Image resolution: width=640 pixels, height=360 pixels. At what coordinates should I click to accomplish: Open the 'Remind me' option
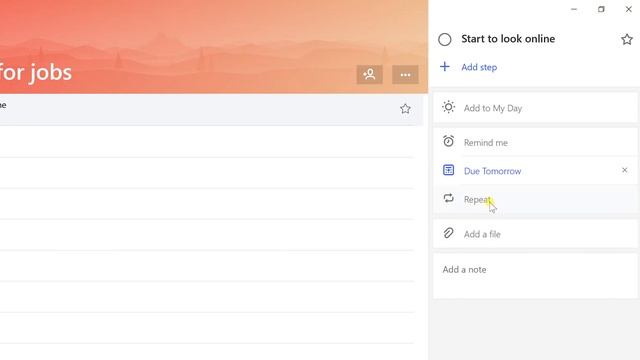point(535,142)
